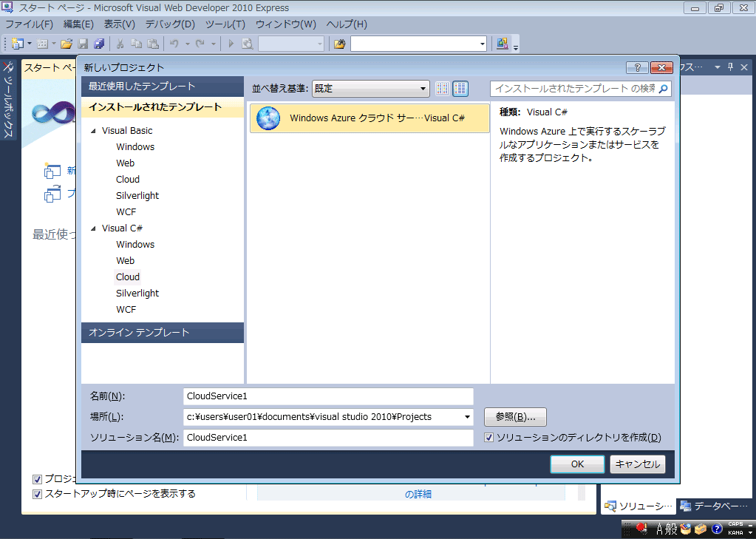Click the open project icon on Start Page

52,194
